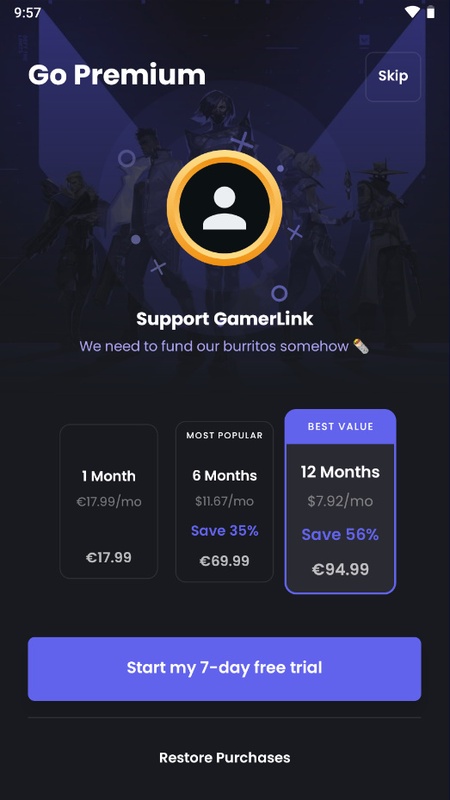The width and height of the screenshot is (450, 800).
Task: Tap the €17.99 total price
Action: pyautogui.click(x=109, y=557)
